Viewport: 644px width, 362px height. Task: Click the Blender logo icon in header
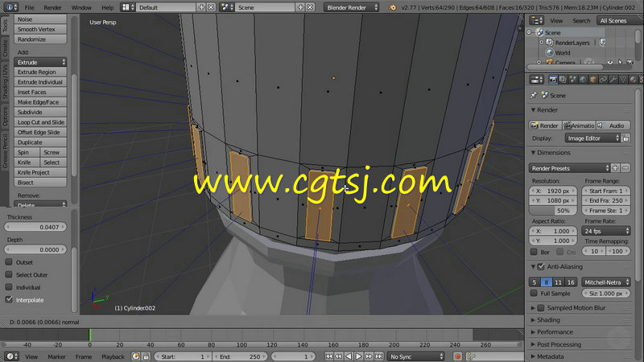[392, 7]
